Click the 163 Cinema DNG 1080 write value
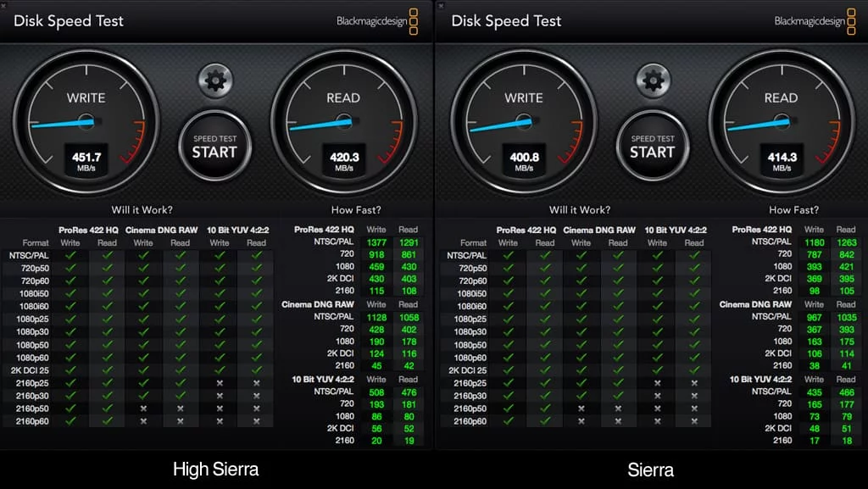The height and width of the screenshot is (489, 868). 815,342
